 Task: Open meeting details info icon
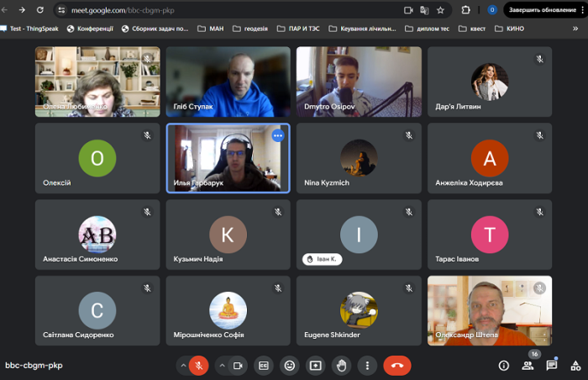click(504, 366)
